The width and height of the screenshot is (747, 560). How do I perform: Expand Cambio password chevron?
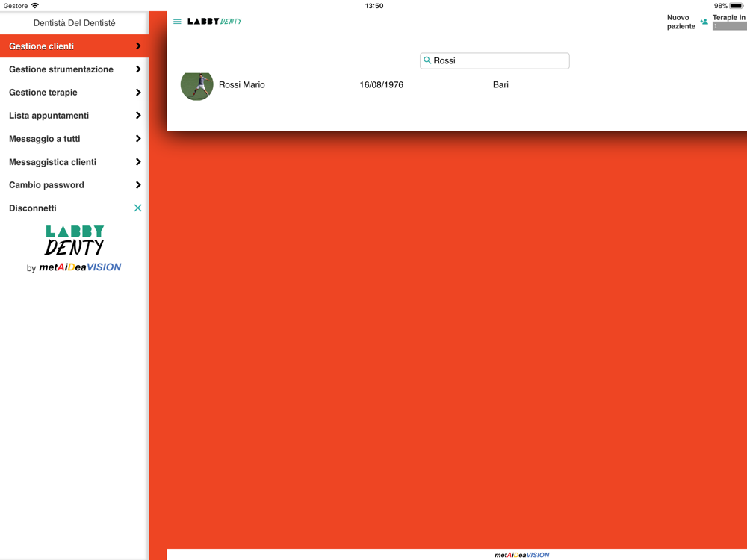[x=138, y=184]
